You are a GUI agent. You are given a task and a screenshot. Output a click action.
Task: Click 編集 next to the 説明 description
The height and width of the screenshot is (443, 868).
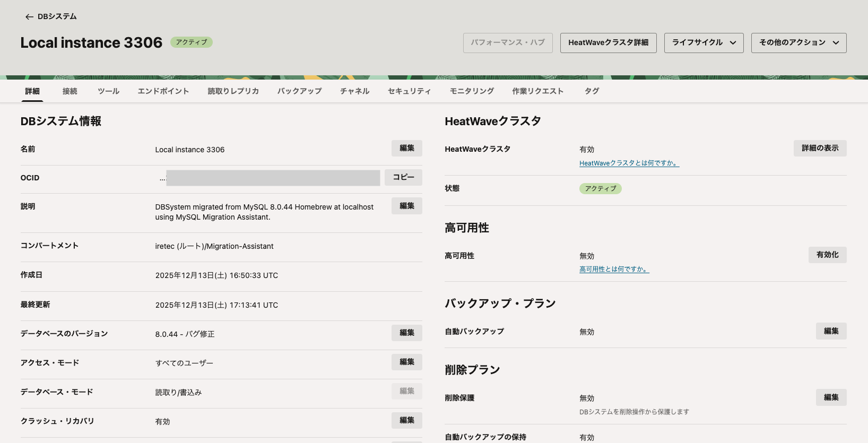click(406, 206)
